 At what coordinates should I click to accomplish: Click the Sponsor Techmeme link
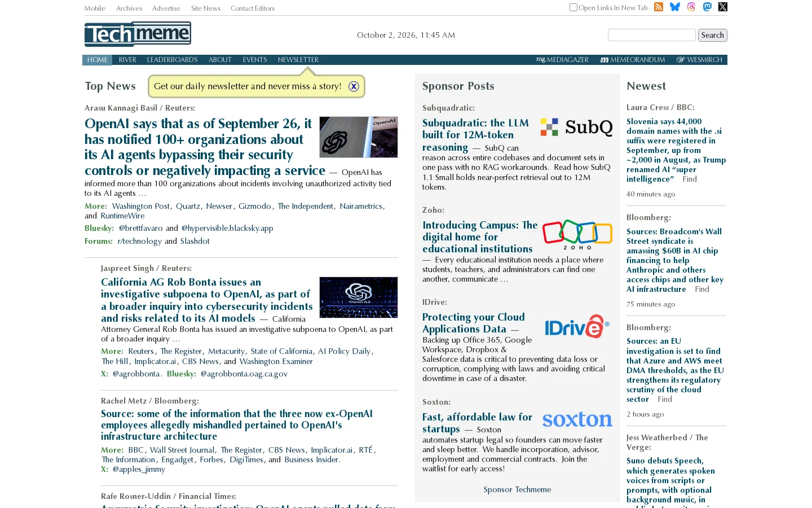[x=517, y=489]
